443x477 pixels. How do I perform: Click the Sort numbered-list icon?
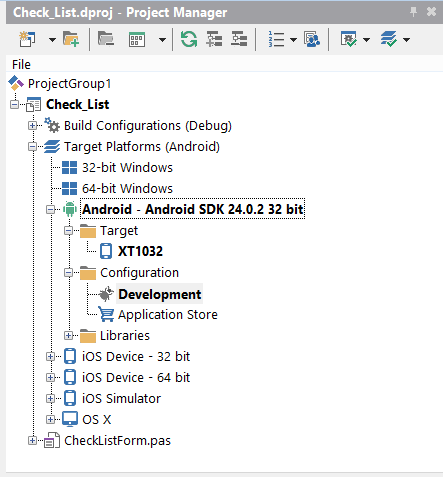[x=276, y=39]
